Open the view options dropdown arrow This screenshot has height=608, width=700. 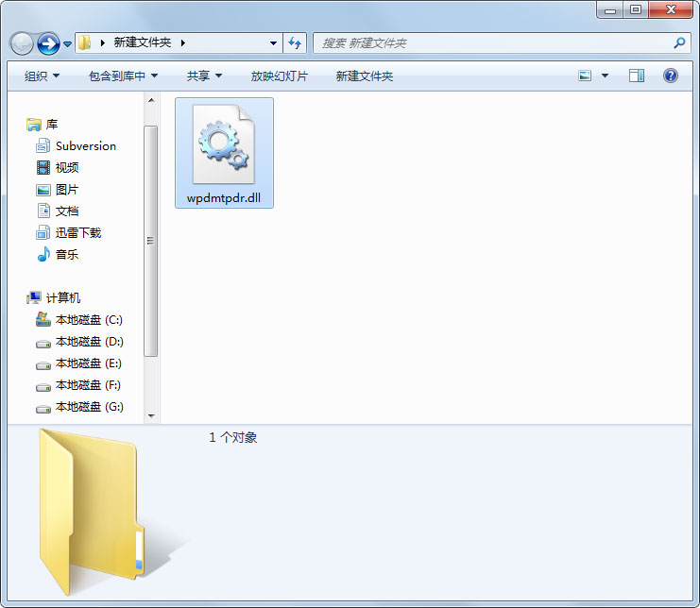605,76
